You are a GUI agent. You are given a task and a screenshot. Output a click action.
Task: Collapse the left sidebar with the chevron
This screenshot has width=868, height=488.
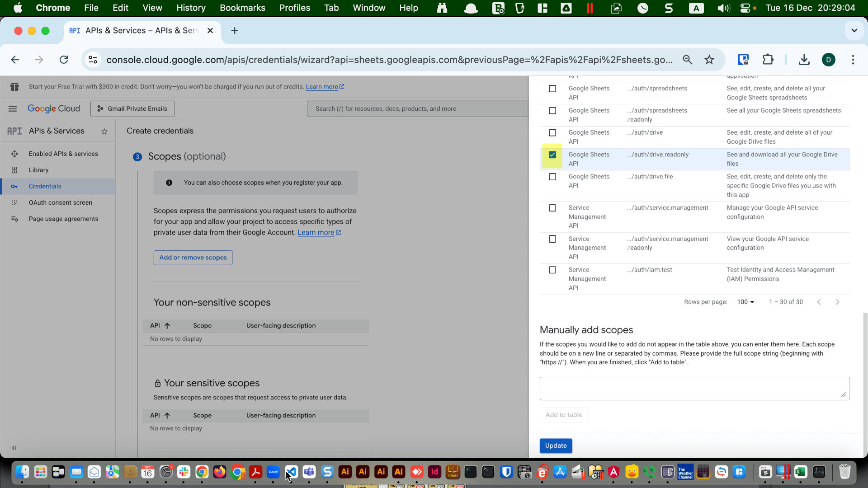14,448
